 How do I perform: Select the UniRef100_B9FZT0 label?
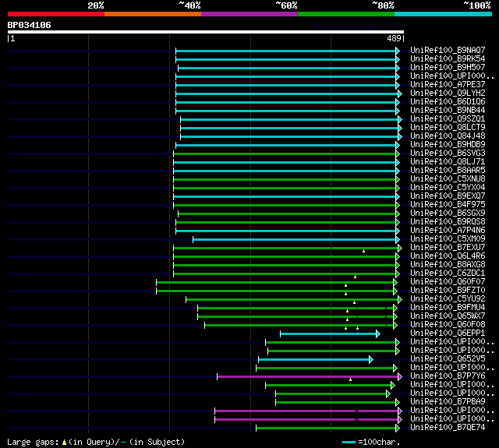click(x=448, y=291)
